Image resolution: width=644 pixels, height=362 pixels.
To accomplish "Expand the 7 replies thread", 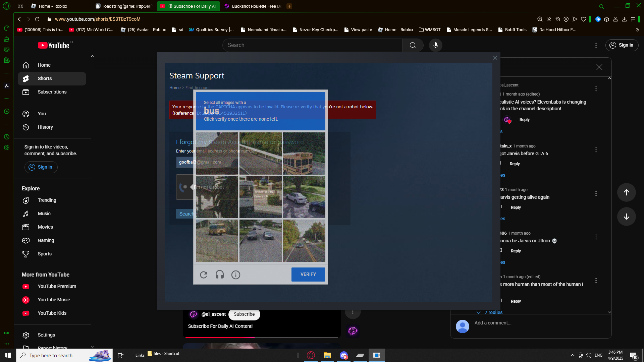I will tap(489, 312).
